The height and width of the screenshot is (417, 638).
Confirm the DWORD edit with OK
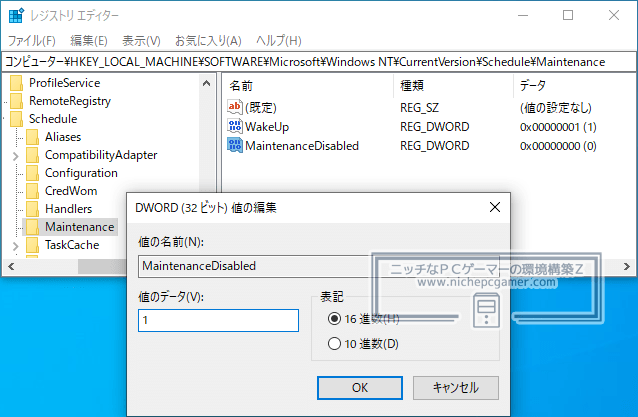click(360, 388)
